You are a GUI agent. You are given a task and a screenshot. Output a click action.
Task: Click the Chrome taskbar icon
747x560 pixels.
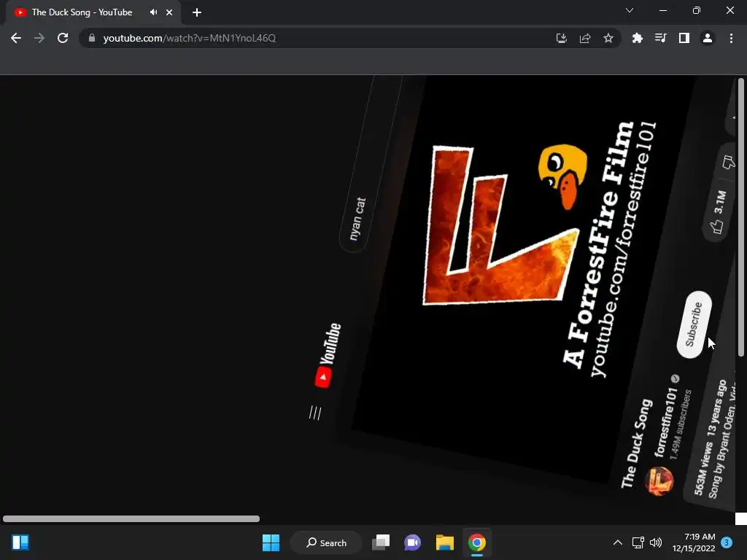(477, 542)
